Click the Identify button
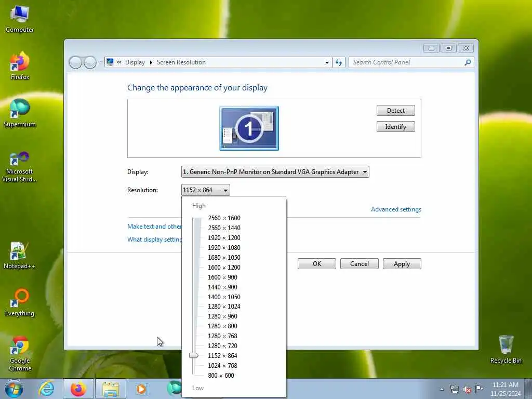532x399 pixels. (395, 127)
